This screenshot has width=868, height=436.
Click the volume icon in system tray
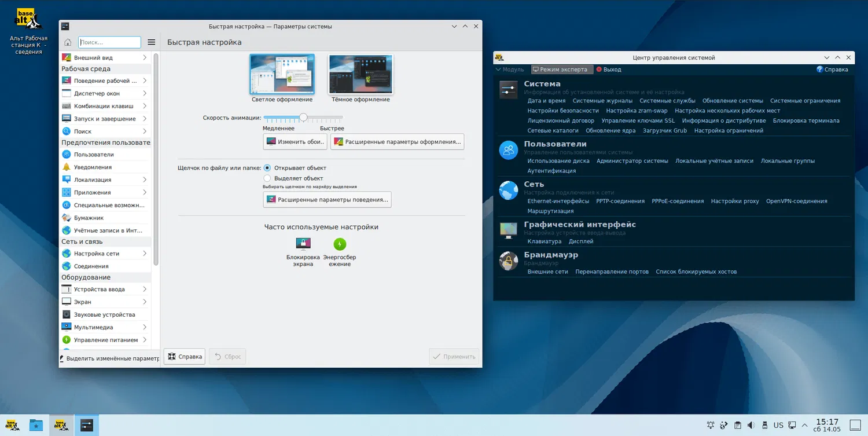pos(751,426)
